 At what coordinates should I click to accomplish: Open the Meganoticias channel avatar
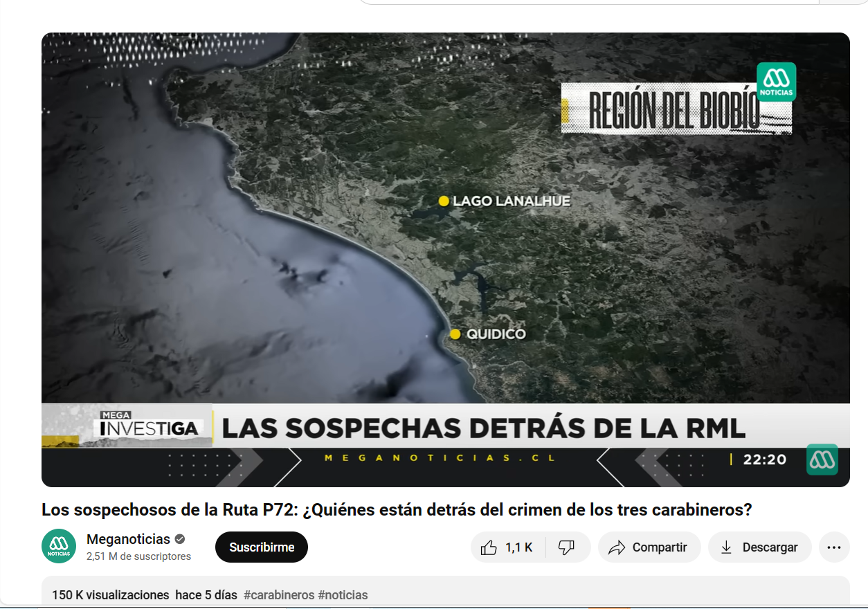tap(59, 546)
